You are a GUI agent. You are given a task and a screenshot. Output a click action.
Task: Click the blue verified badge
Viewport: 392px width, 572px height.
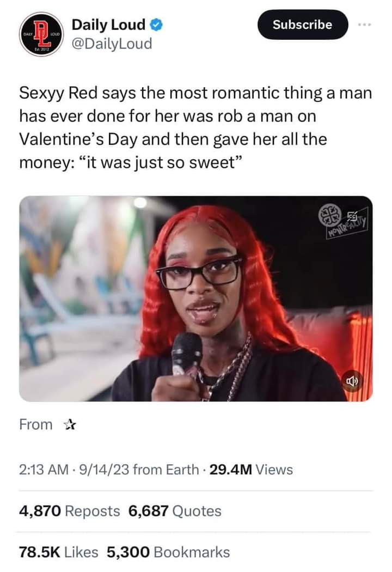coord(156,25)
